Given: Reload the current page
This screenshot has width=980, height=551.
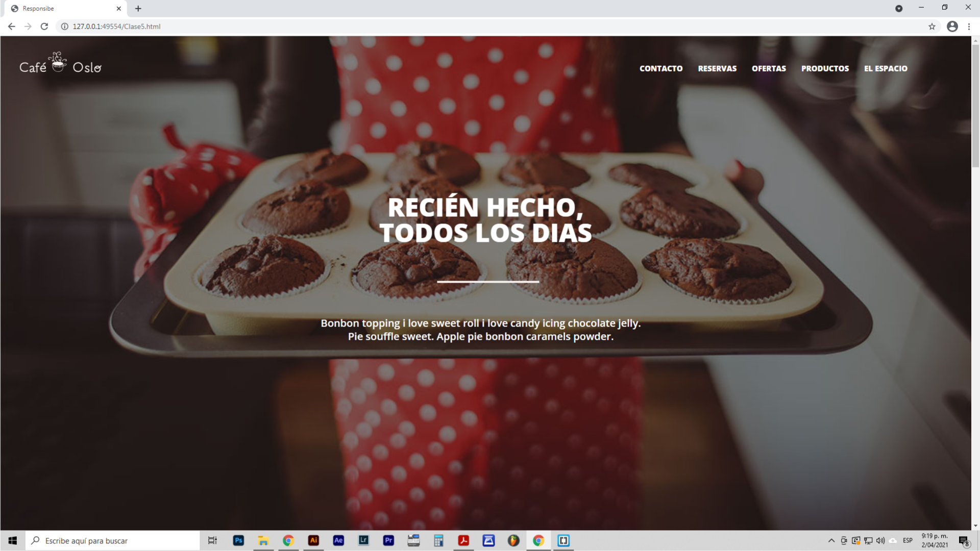Looking at the screenshot, I should coord(44,27).
